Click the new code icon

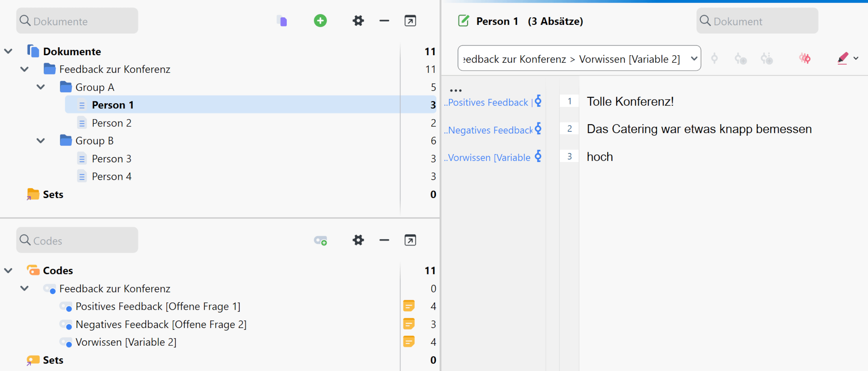click(320, 240)
